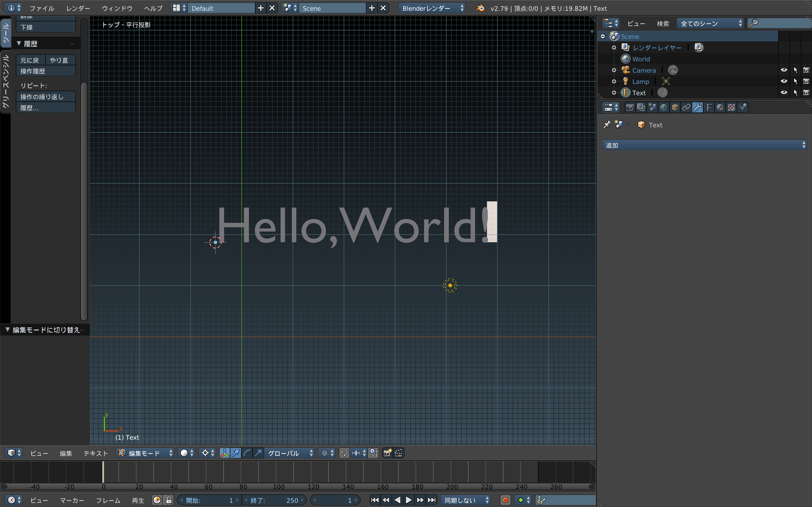Screen dimensions: 812x507
Task: Click the 元に戻 undo button
Action: (30, 60)
